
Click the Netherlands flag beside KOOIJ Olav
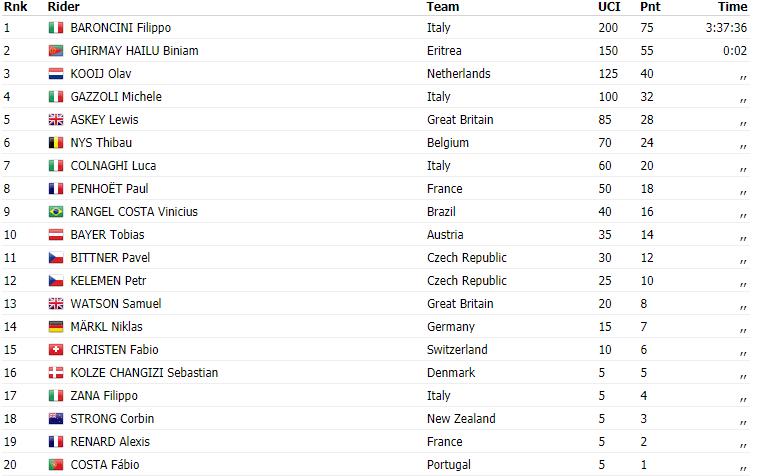56,74
